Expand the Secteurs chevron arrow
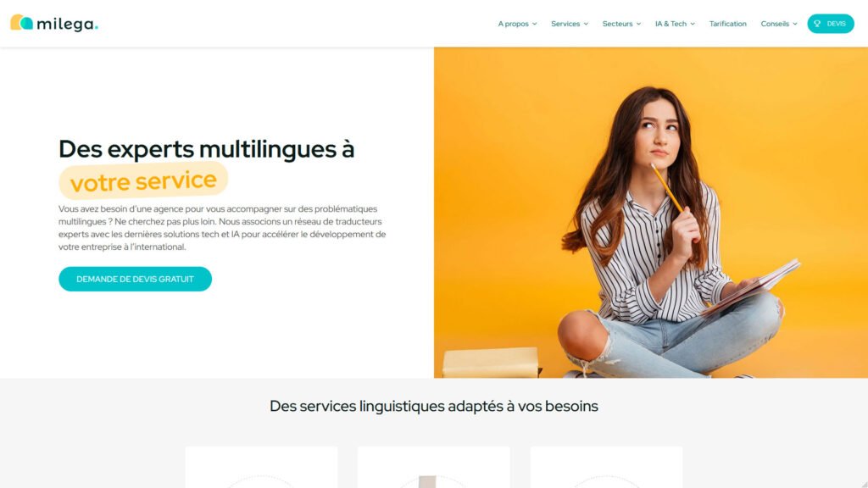 (x=639, y=24)
